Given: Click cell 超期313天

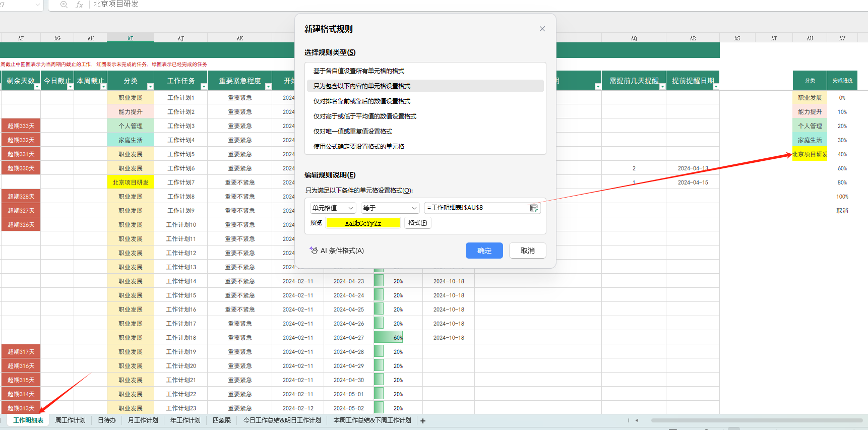Looking at the screenshot, I should tap(21, 408).
